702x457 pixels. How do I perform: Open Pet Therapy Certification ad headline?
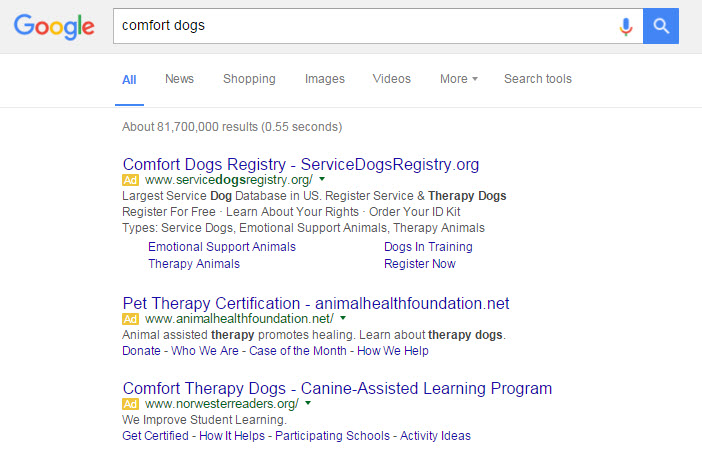coord(316,303)
